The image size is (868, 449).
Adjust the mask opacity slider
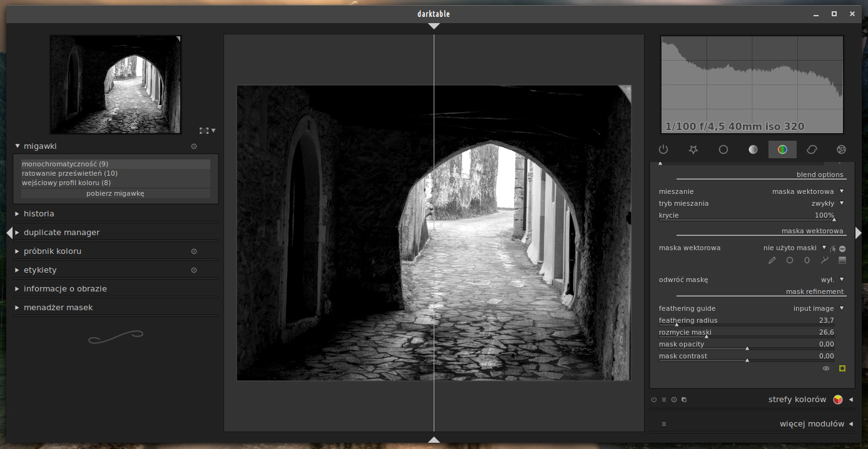[747, 345]
